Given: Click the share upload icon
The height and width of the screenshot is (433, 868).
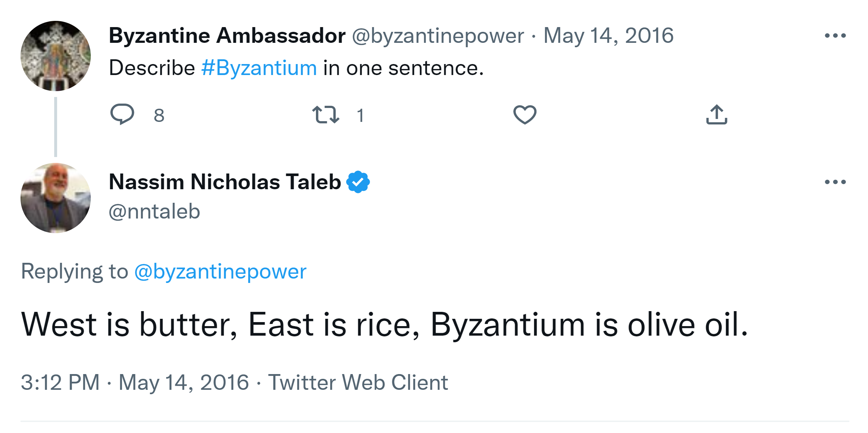Looking at the screenshot, I should pyautogui.click(x=716, y=115).
